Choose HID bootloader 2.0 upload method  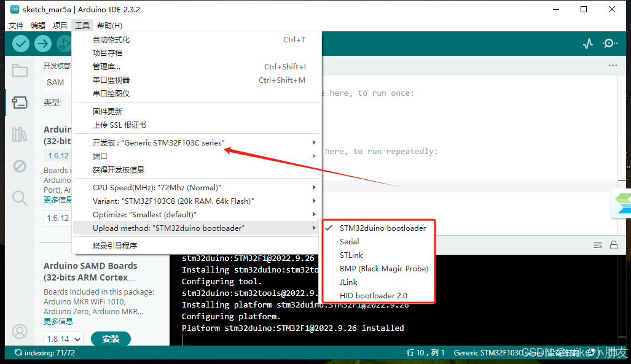[x=378, y=296]
